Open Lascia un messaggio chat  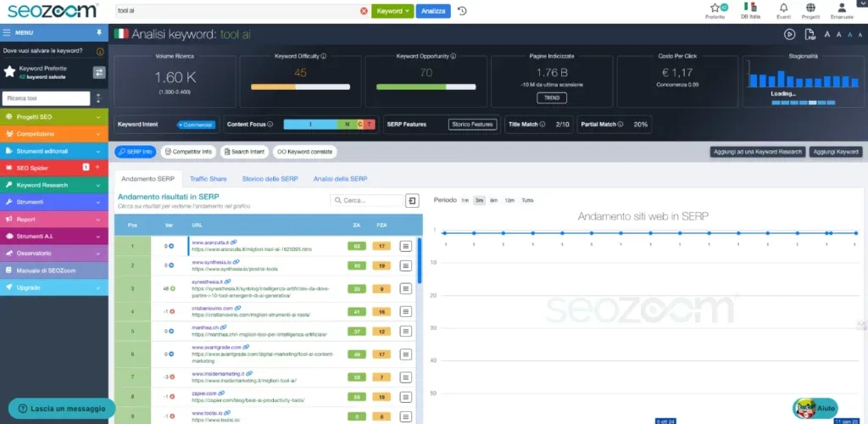62,409
